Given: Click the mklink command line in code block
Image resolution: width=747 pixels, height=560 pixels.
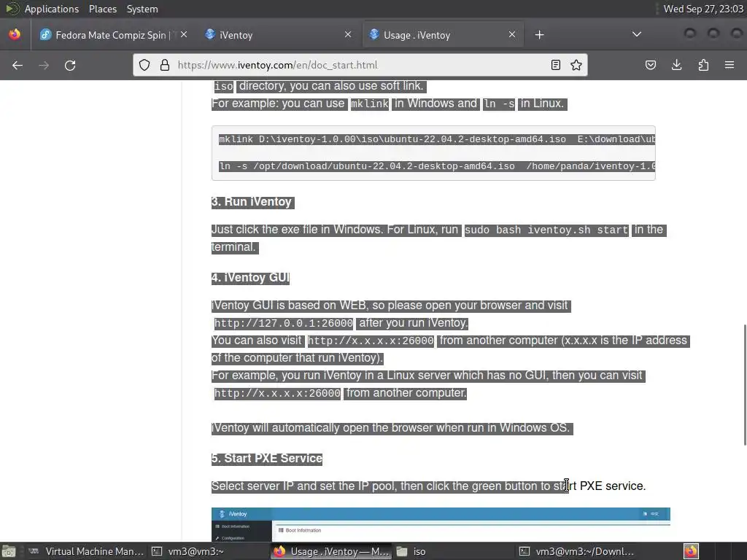Looking at the screenshot, I should click(437, 139).
